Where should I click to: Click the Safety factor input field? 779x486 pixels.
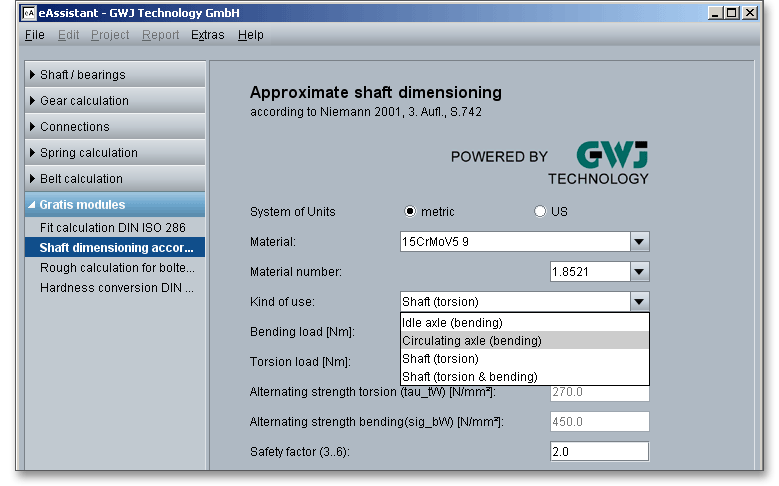click(599, 452)
